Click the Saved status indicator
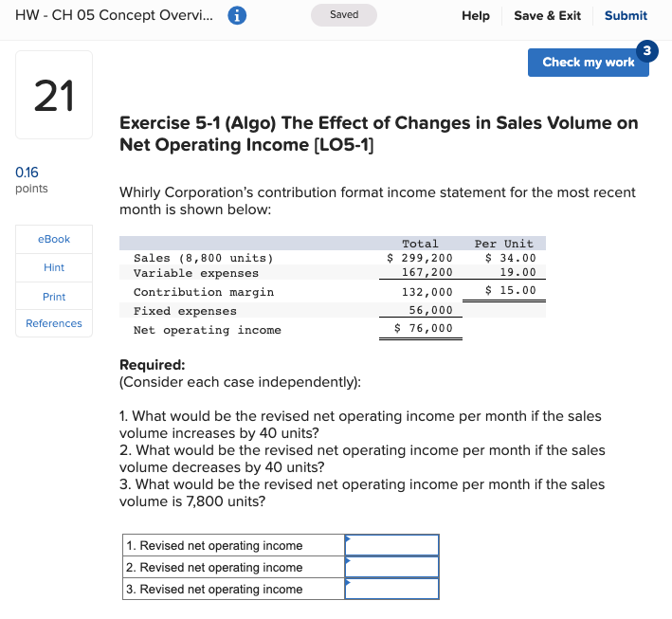This screenshot has height=619, width=672. point(344,15)
